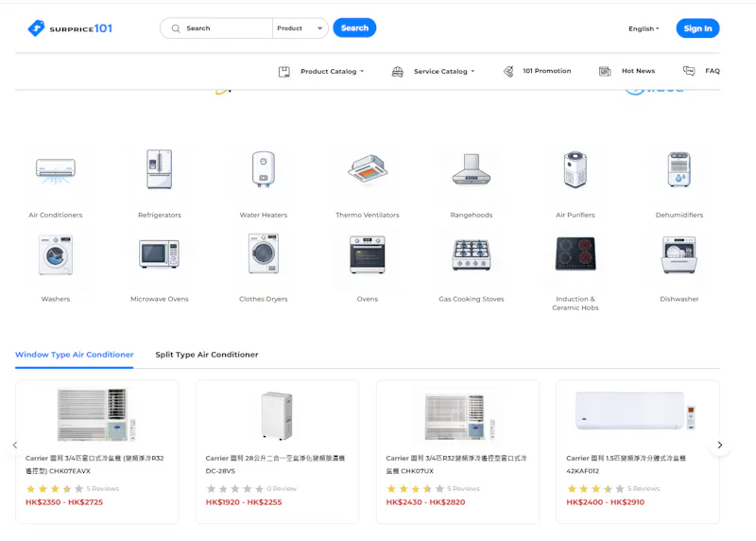
Task: Select the Microwave Ovens category icon
Action: [160, 253]
